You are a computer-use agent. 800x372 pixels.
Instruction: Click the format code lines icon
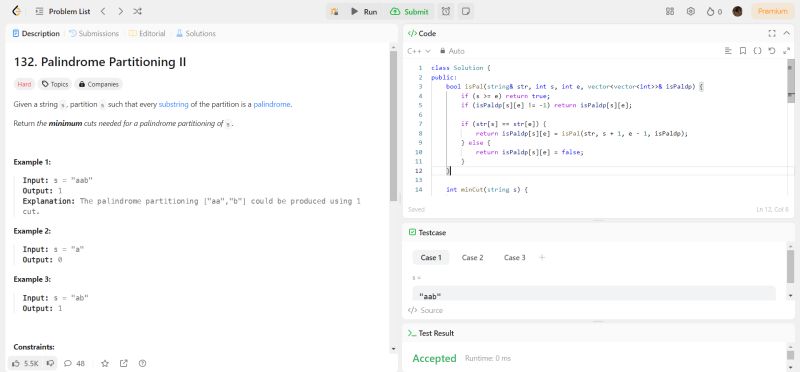click(x=728, y=51)
